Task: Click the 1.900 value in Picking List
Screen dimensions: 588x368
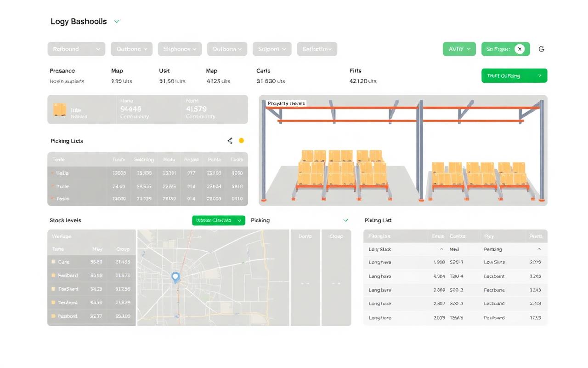Action: click(439, 262)
